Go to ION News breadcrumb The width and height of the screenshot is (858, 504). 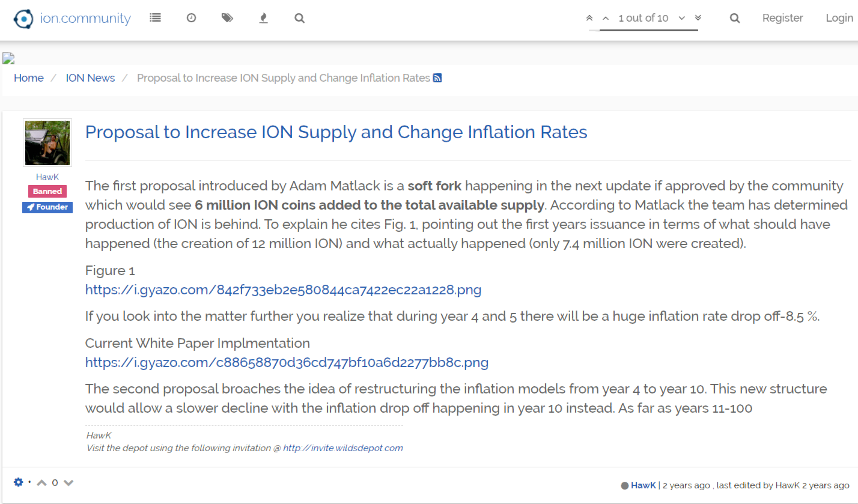90,78
